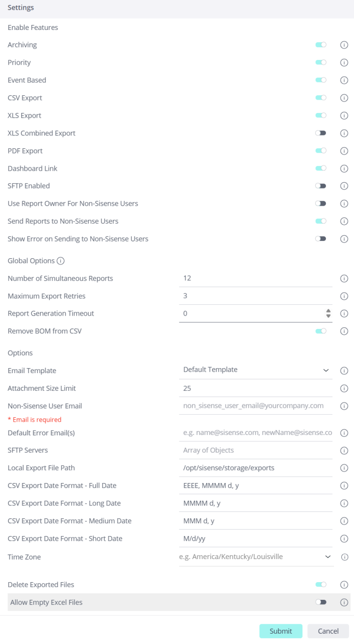Screen dimensions: 354x644
Task: Click info icon next to Time Zone
Action: click(x=344, y=557)
